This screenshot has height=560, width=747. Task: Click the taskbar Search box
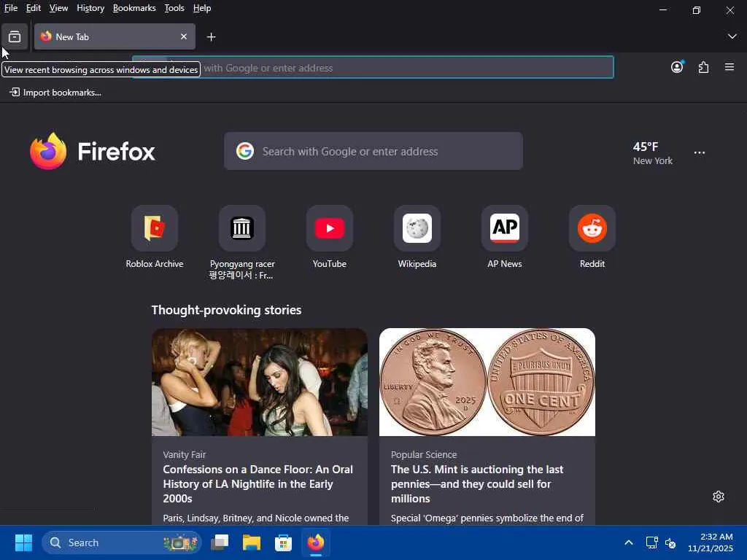tap(122, 542)
